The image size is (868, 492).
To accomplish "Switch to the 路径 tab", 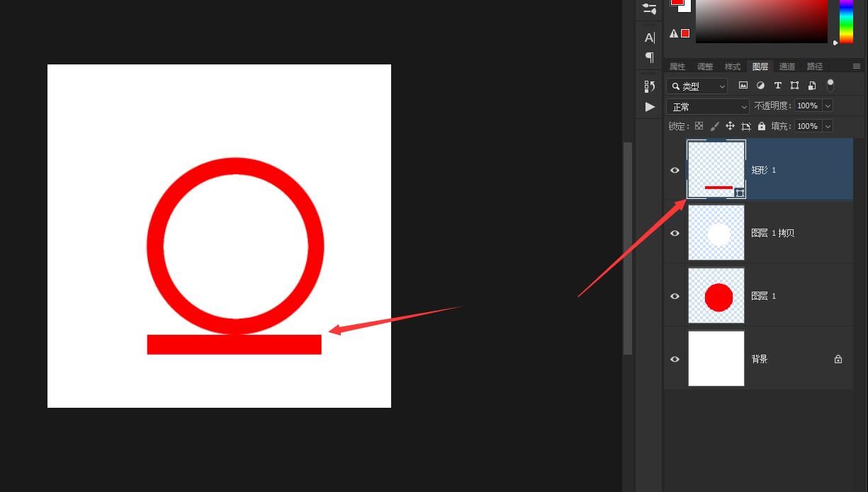I will pyautogui.click(x=815, y=67).
